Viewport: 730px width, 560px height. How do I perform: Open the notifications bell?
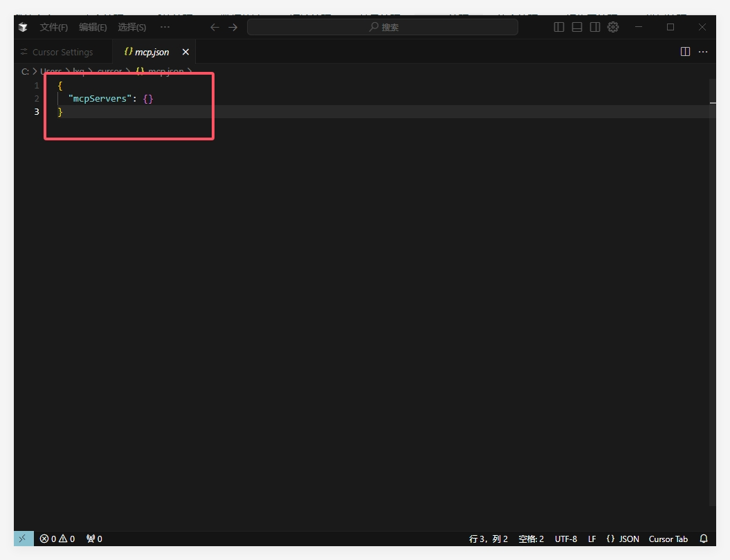pyautogui.click(x=704, y=539)
